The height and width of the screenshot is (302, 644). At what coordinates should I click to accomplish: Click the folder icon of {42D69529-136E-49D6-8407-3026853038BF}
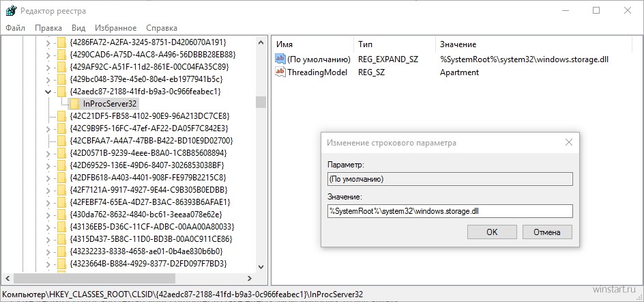[x=61, y=165]
